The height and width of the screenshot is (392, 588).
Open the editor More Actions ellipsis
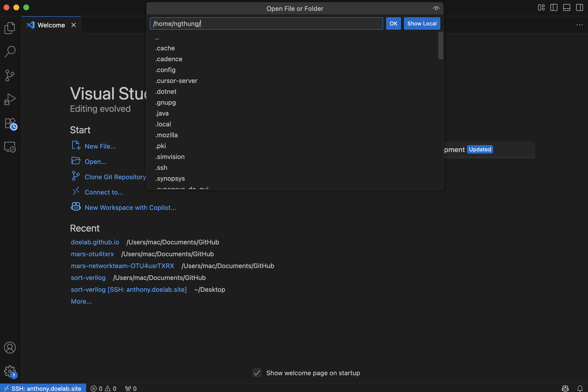click(579, 25)
